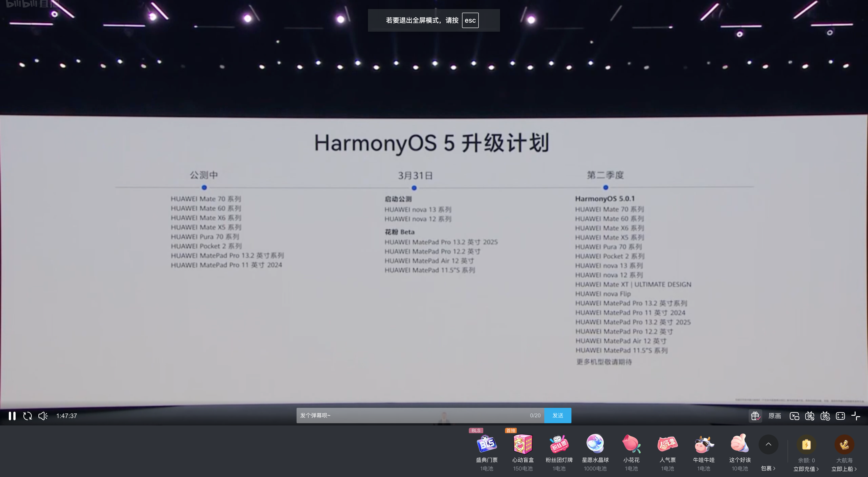Send the danmaku with 发送 button
The image size is (868, 477).
[558, 415]
